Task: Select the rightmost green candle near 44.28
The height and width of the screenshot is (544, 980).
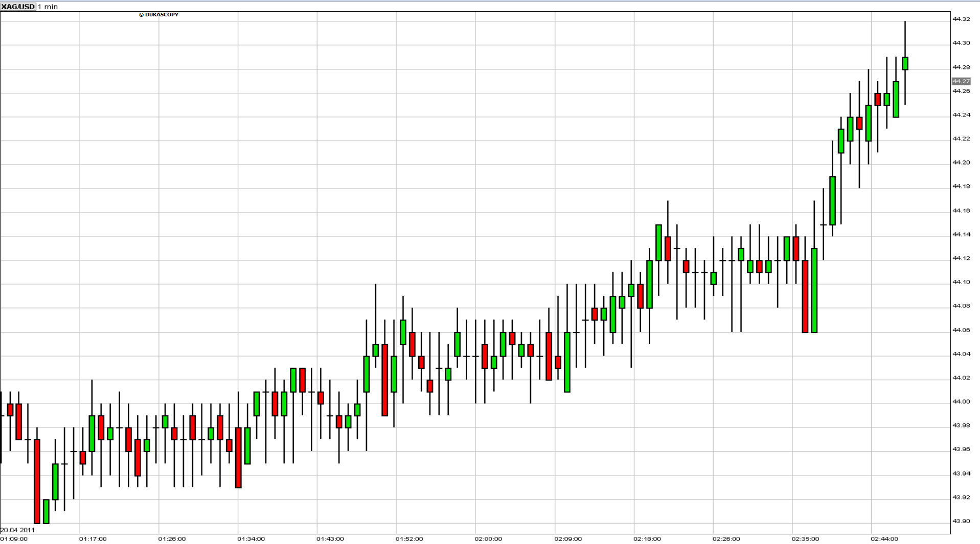Action: (x=905, y=63)
